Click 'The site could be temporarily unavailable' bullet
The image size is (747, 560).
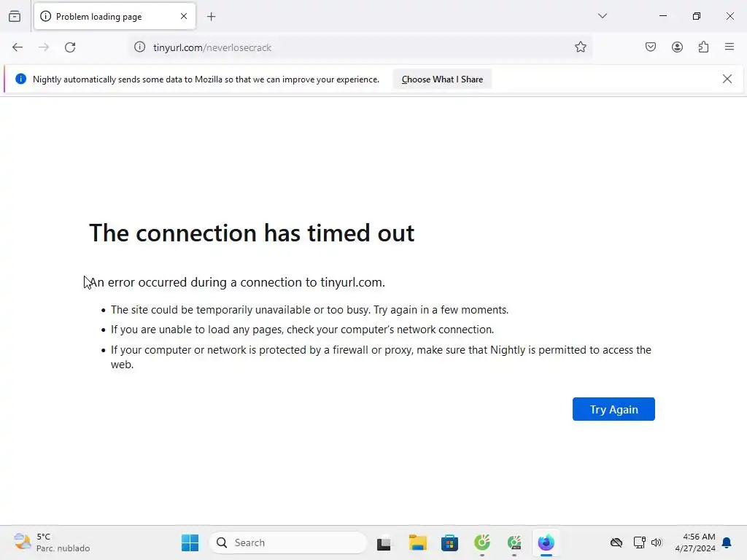309,310
